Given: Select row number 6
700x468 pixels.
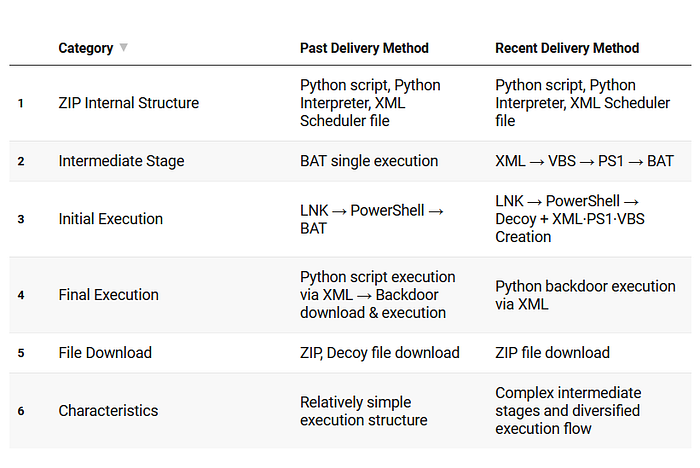Looking at the screenshot, I should pyautogui.click(x=20, y=411).
